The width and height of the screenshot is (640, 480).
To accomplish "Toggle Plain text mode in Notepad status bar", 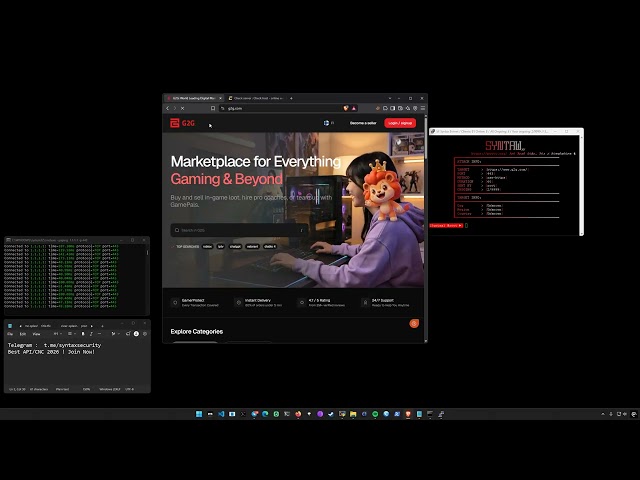I will [62, 389].
